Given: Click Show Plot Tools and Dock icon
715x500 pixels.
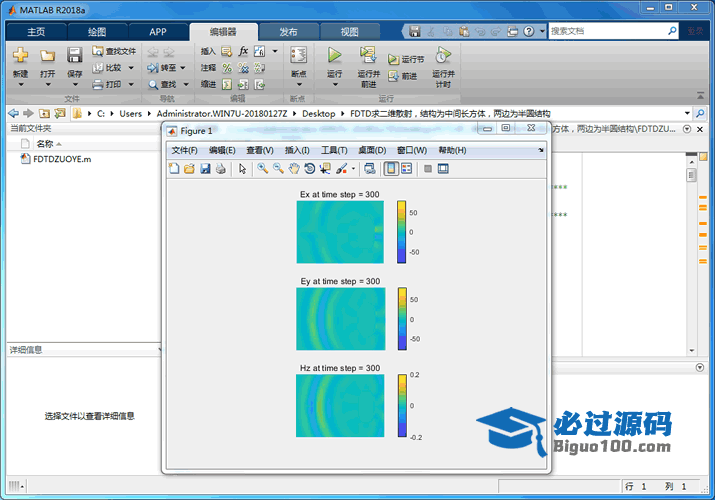Looking at the screenshot, I should coord(443,169).
